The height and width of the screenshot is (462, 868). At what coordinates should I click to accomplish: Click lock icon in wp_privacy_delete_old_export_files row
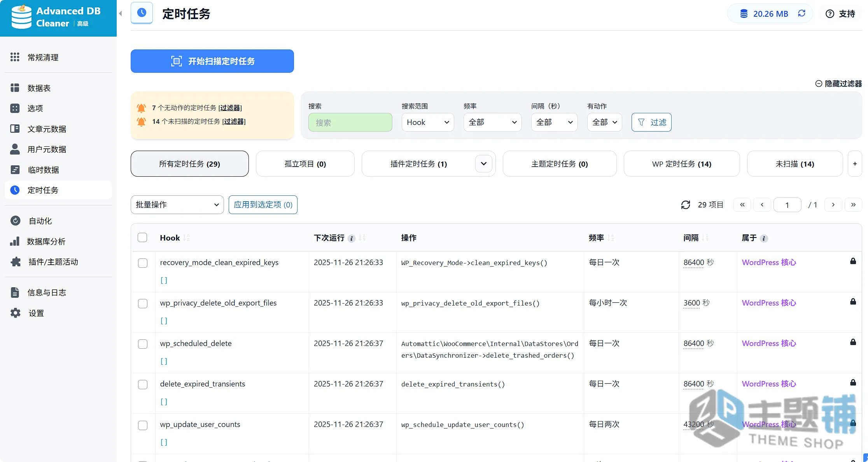pos(853,302)
